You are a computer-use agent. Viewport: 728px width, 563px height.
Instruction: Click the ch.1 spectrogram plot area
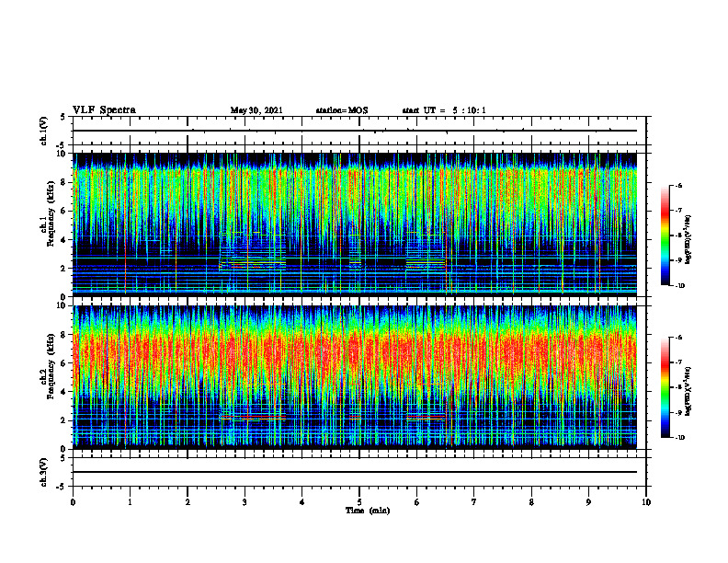(x=355, y=224)
